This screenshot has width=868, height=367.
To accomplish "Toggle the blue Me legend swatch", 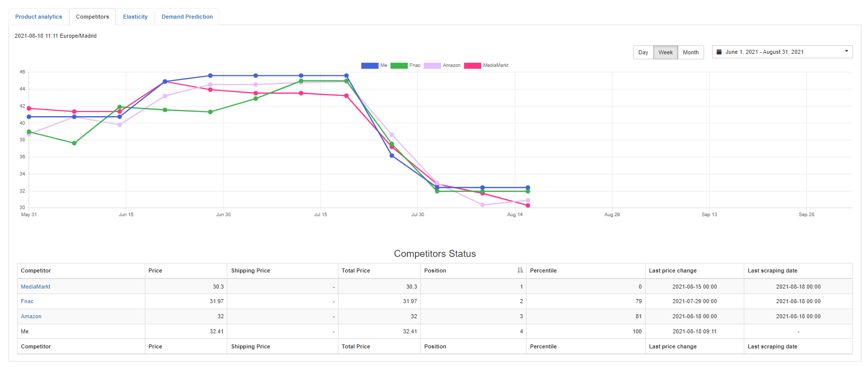I will (x=370, y=65).
